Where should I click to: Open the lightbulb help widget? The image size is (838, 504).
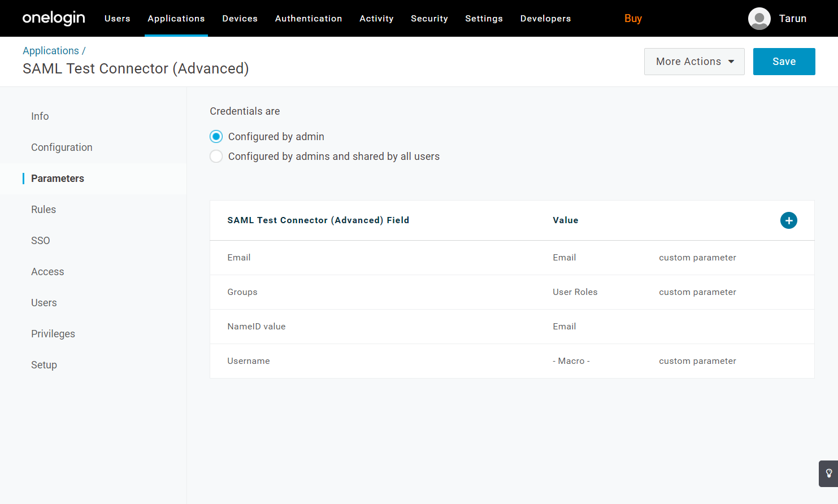pyautogui.click(x=828, y=473)
